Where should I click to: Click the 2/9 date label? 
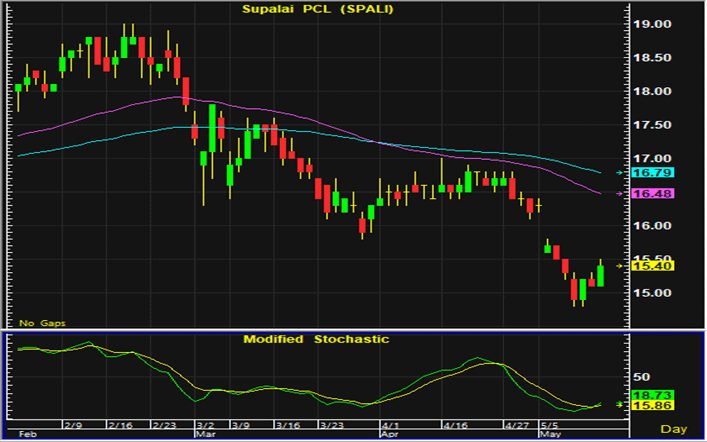pos(73,425)
